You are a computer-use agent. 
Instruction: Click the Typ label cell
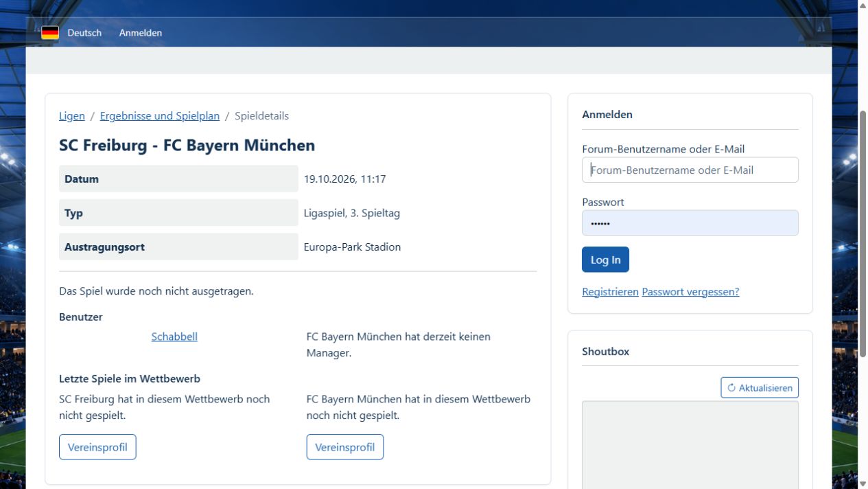pos(178,213)
